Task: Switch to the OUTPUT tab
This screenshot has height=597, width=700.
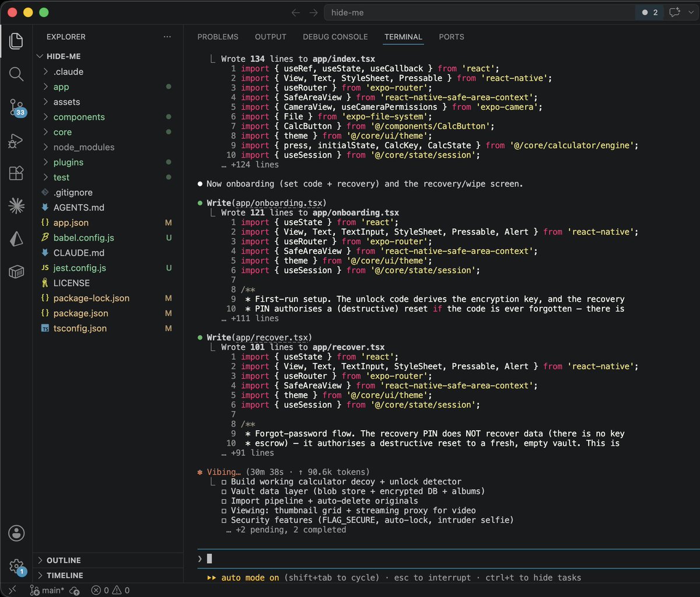Action: (x=271, y=37)
